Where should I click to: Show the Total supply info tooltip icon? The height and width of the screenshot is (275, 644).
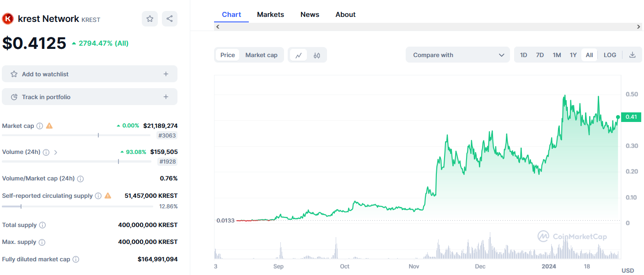pos(43,225)
